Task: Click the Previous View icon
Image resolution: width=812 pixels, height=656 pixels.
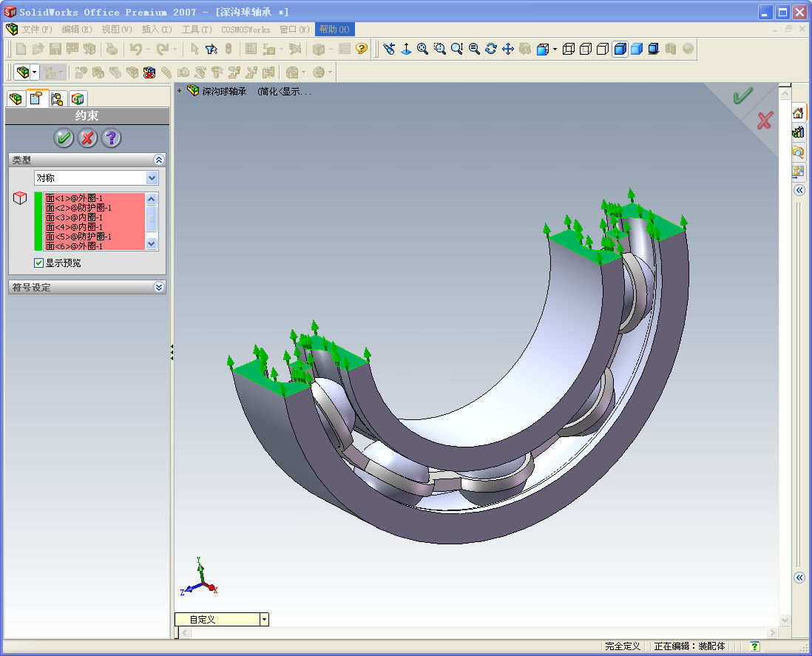Action: coord(389,49)
